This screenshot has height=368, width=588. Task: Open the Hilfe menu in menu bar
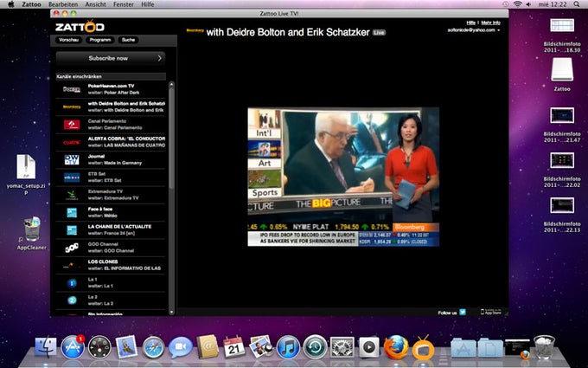tap(147, 4)
